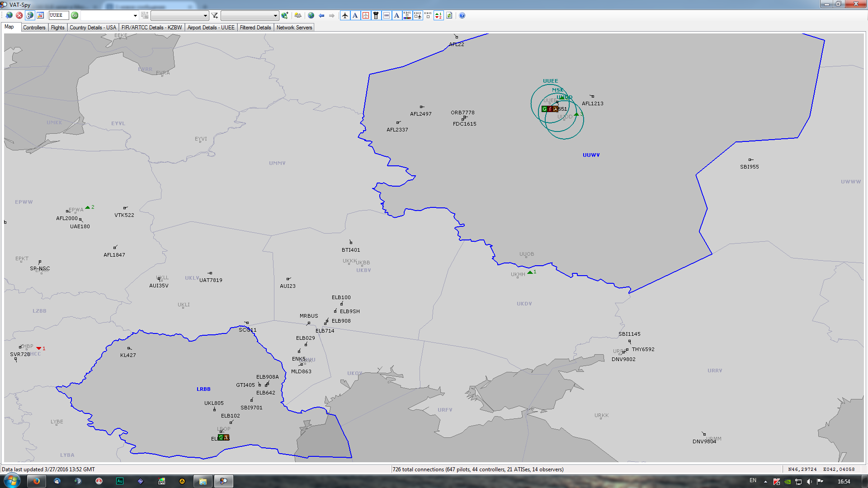Image resolution: width=868 pixels, height=488 pixels.
Task: Click the UUEE airport code input field
Action: pyautogui.click(x=59, y=15)
